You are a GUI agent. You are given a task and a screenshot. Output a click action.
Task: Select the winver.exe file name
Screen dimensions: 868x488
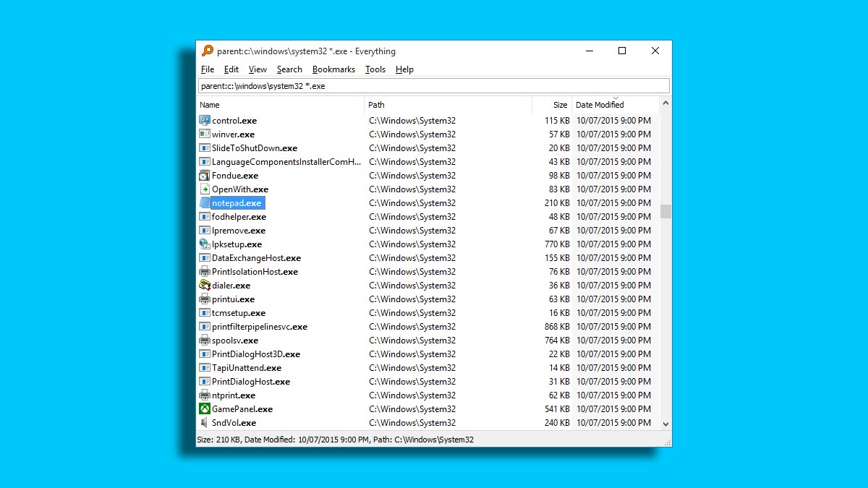[233, 134]
